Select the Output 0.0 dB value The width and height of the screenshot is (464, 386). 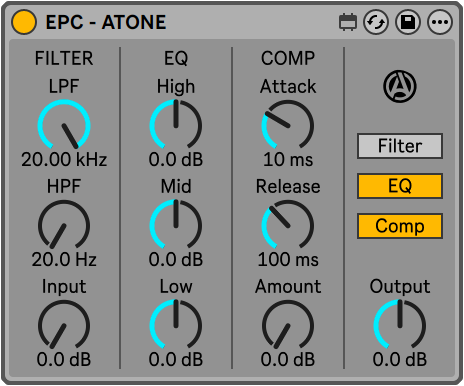click(x=400, y=359)
